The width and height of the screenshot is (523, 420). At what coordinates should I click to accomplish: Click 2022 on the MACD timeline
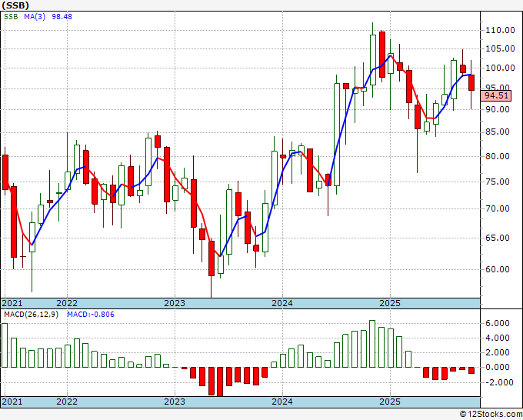pyautogui.click(x=67, y=402)
